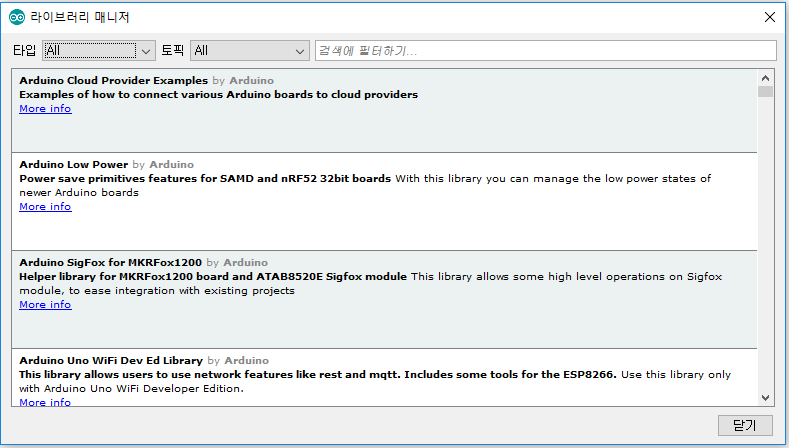This screenshot has width=789, height=448.
Task: Click 'This library allows users to use network features' text
Action: coord(318,375)
